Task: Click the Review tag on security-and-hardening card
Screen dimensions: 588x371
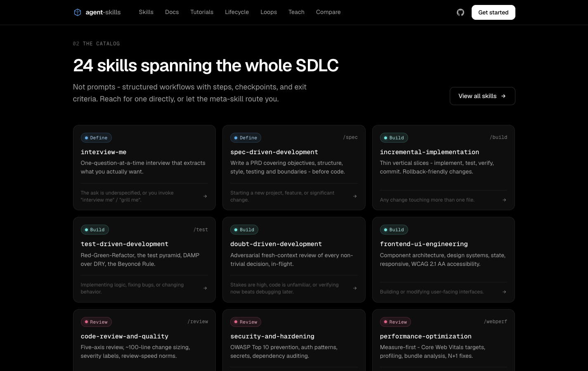Action: point(246,322)
